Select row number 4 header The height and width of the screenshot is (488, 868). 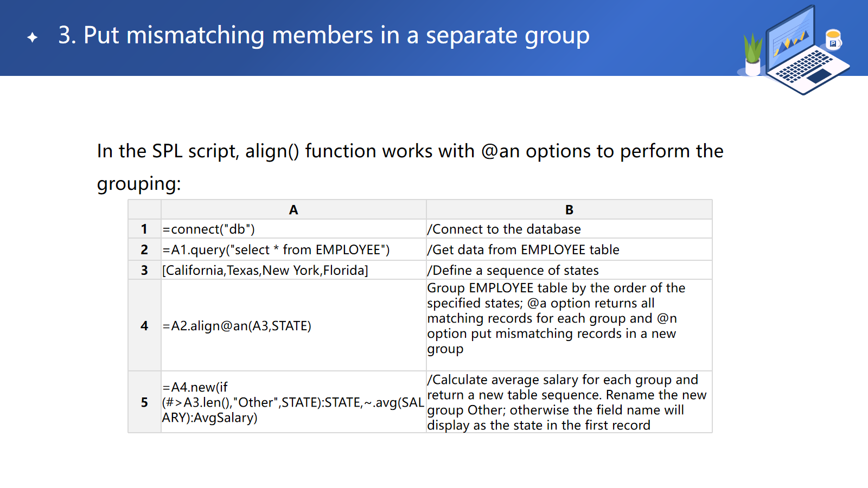coord(144,325)
